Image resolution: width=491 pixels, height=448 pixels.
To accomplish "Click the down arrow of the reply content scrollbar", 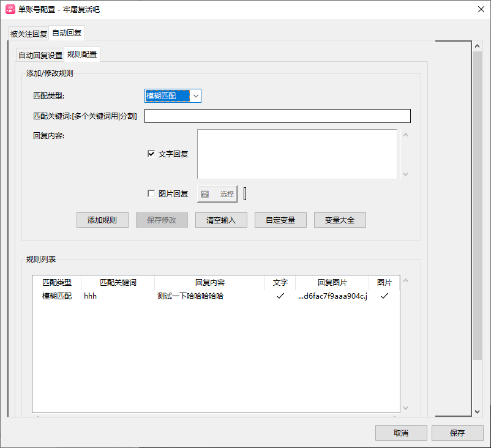I will [x=405, y=176].
